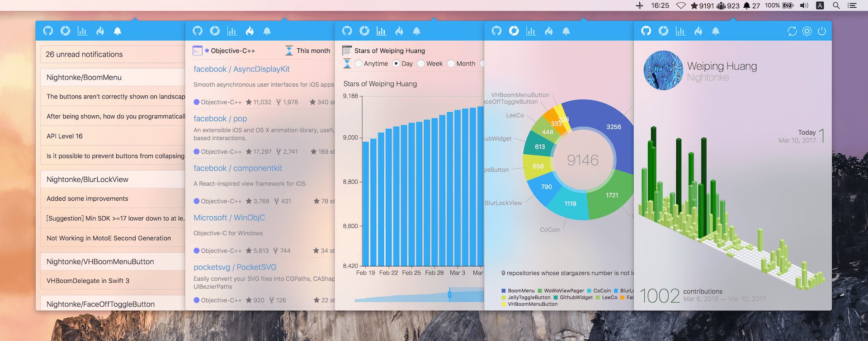Viewport: 868px width, 341px height.
Task: Click the flame icon in the stars bar chart panel
Action: click(399, 31)
